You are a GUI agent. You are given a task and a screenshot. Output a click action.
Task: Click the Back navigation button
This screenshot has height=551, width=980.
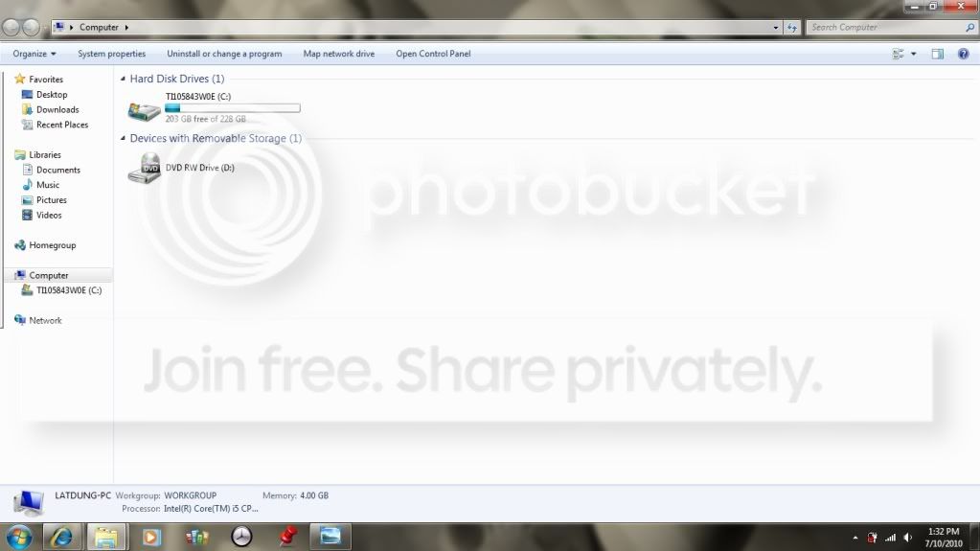(x=11, y=28)
